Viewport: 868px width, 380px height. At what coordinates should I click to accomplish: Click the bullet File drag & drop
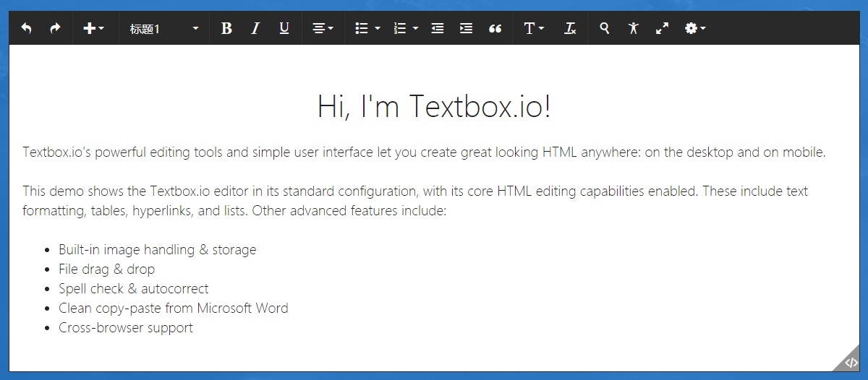pos(107,269)
